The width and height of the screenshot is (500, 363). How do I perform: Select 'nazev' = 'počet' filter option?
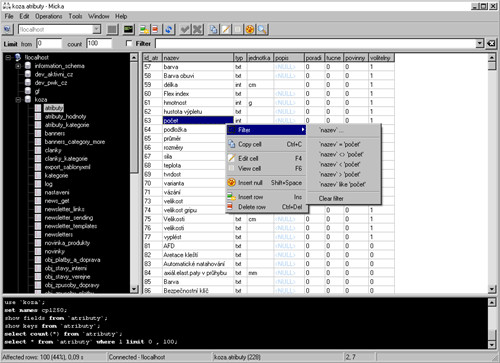[x=344, y=144]
